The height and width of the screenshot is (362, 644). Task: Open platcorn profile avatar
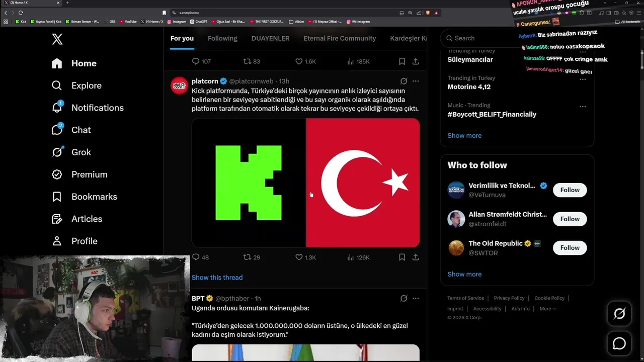(179, 85)
